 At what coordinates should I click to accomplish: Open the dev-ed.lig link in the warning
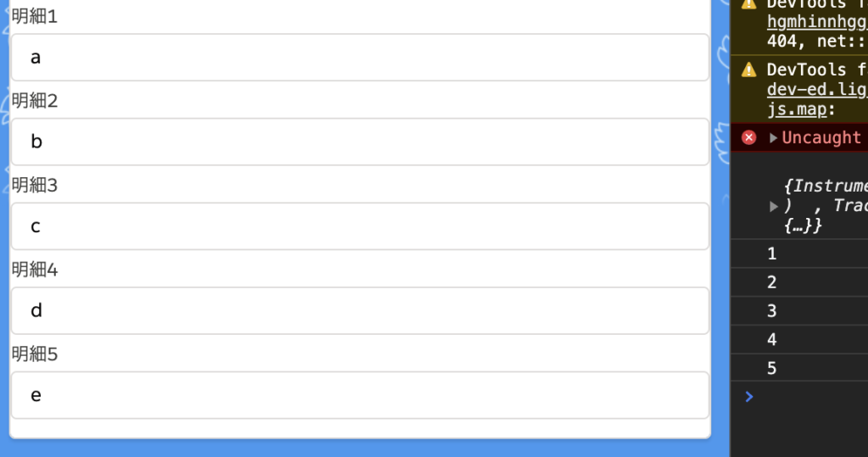click(x=817, y=89)
